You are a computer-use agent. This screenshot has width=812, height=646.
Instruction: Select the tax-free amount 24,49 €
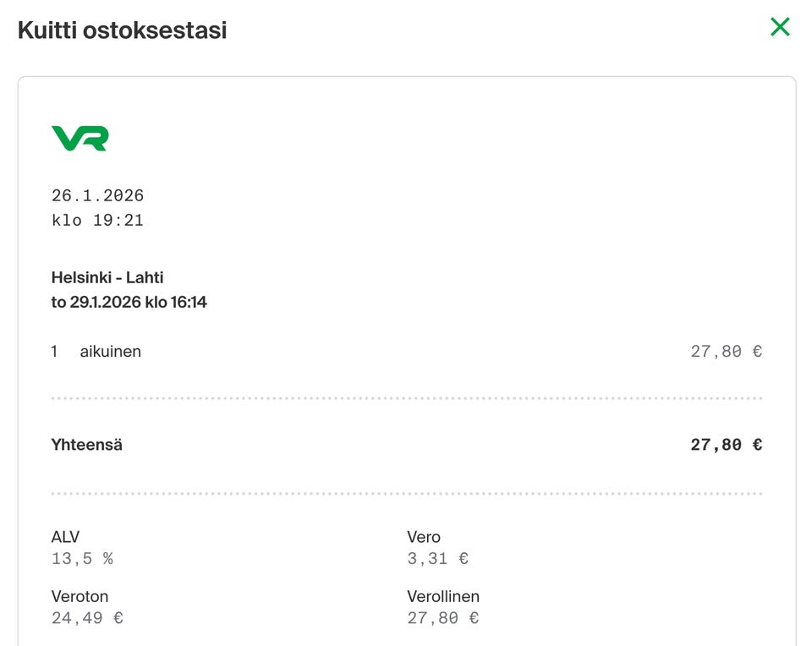(x=87, y=618)
